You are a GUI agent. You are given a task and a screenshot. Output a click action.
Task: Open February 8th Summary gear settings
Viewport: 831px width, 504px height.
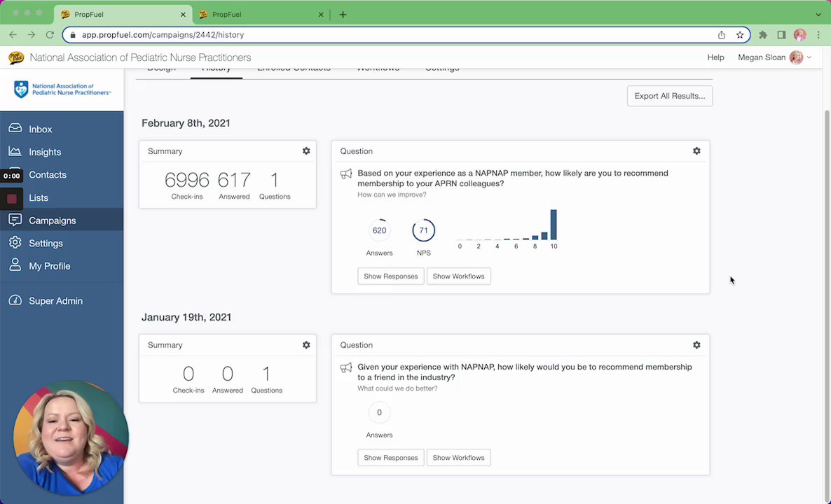pyautogui.click(x=306, y=151)
